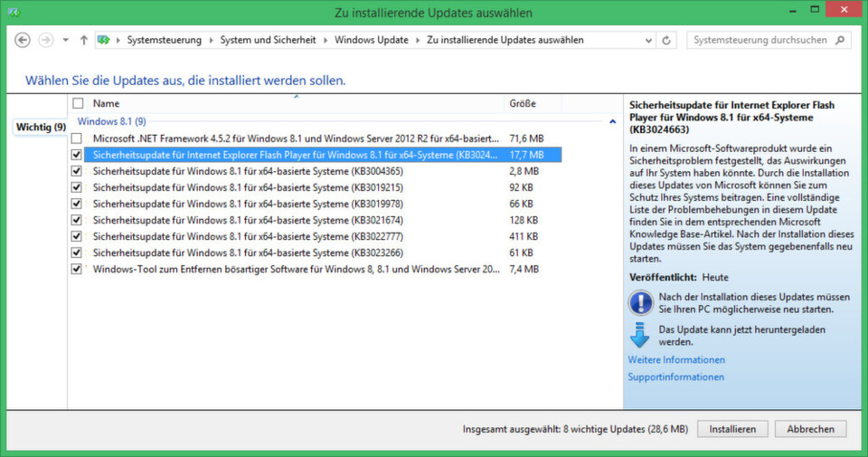This screenshot has width=868, height=457.
Task: Click the search magnifier icon
Action: pyautogui.click(x=840, y=40)
